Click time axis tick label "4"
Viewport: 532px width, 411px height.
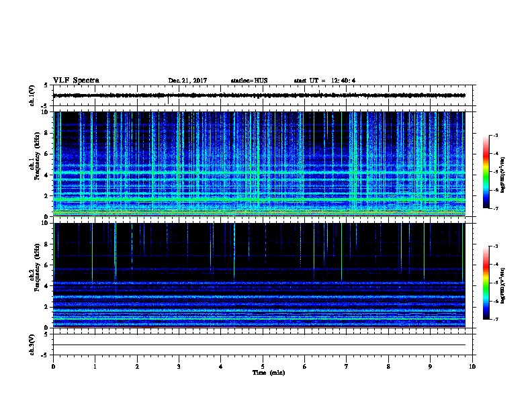tap(221, 367)
